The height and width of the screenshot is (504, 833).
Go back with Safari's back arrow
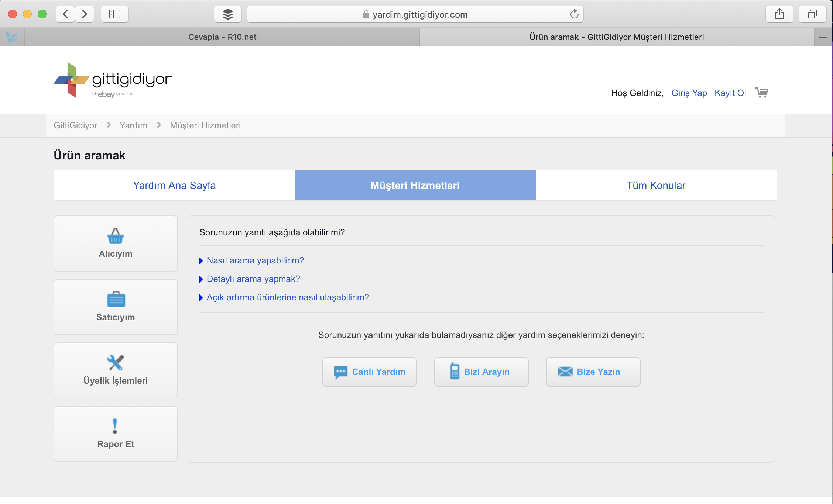click(65, 14)
